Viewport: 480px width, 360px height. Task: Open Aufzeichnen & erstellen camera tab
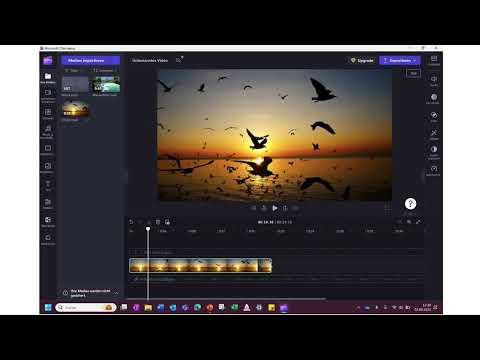pyautogui.click(x=48, y=96)
